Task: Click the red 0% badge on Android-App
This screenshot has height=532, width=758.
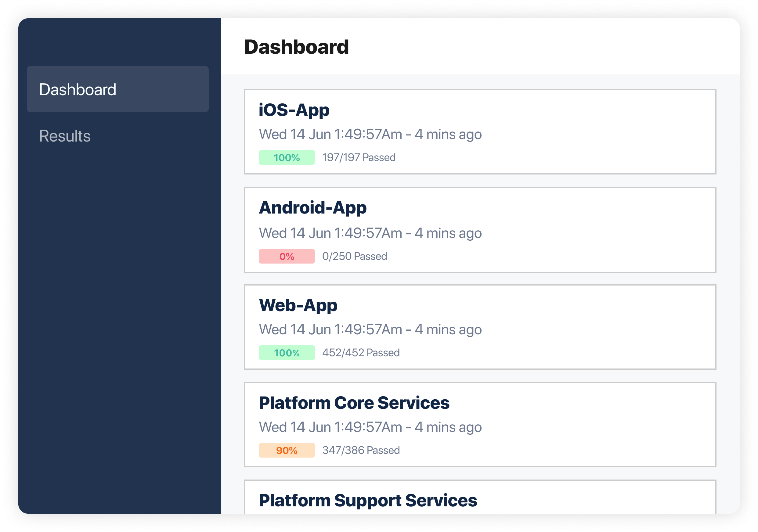Action: [287, 256]
